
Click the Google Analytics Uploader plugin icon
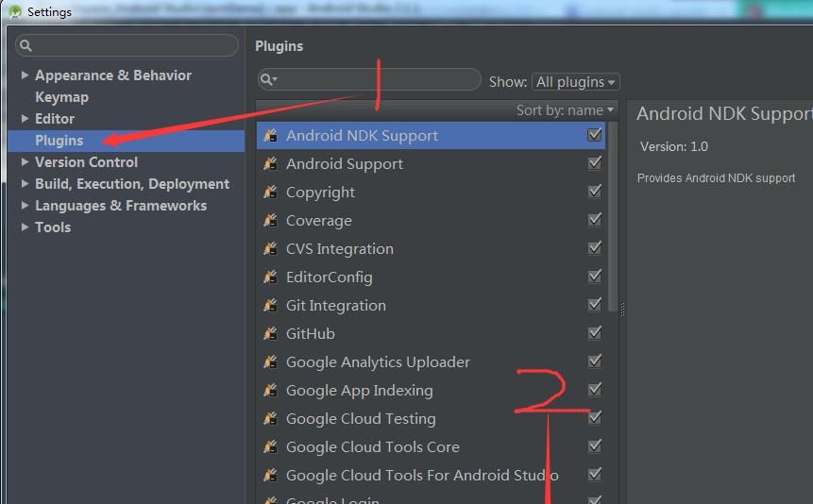[x=270, y=361]
